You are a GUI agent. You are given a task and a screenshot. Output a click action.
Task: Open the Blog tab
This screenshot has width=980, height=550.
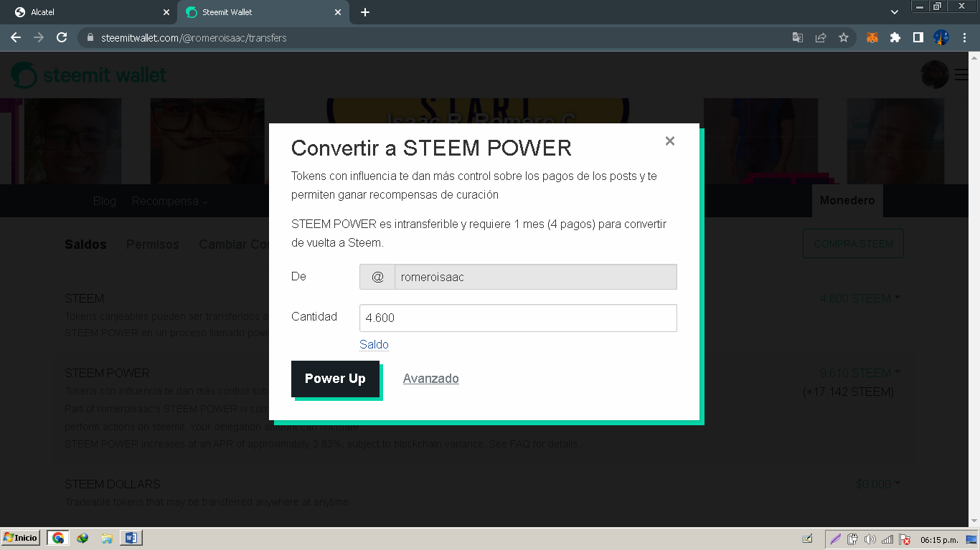pos(105,201)
